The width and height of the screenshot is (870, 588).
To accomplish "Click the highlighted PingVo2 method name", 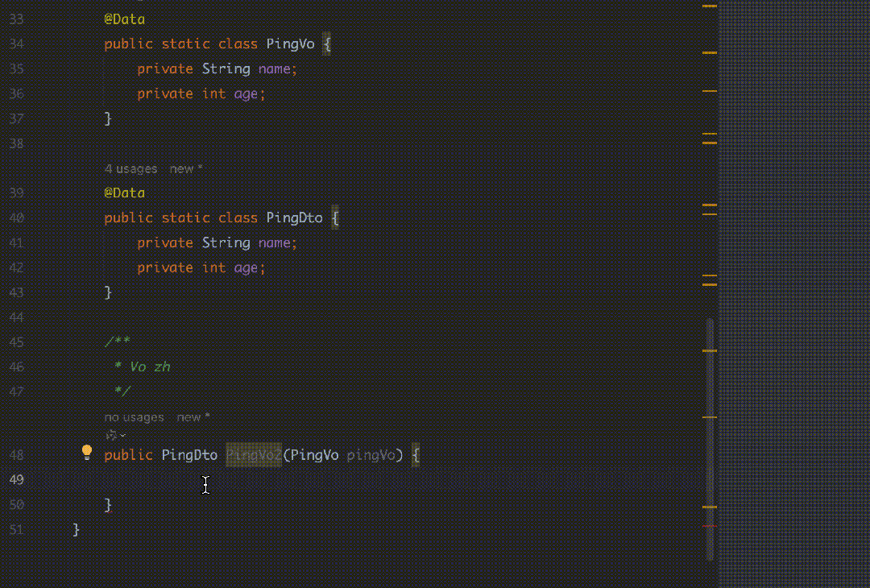I will pos(254,455).
